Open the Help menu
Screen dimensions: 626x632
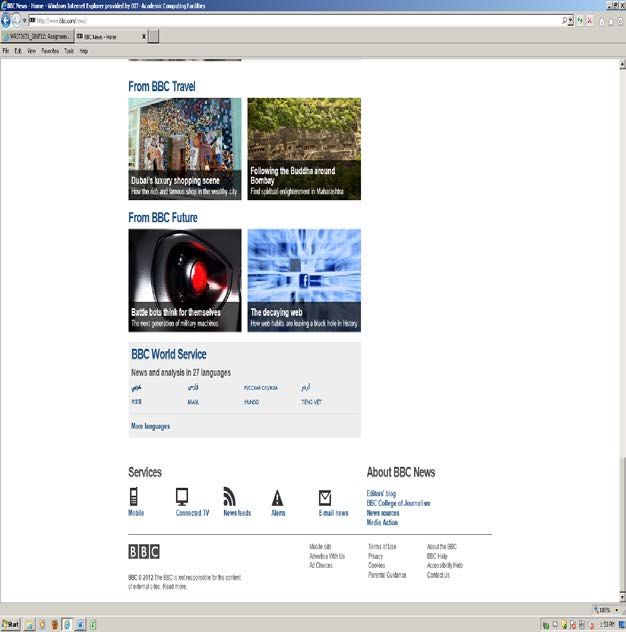tap(83, 51)
